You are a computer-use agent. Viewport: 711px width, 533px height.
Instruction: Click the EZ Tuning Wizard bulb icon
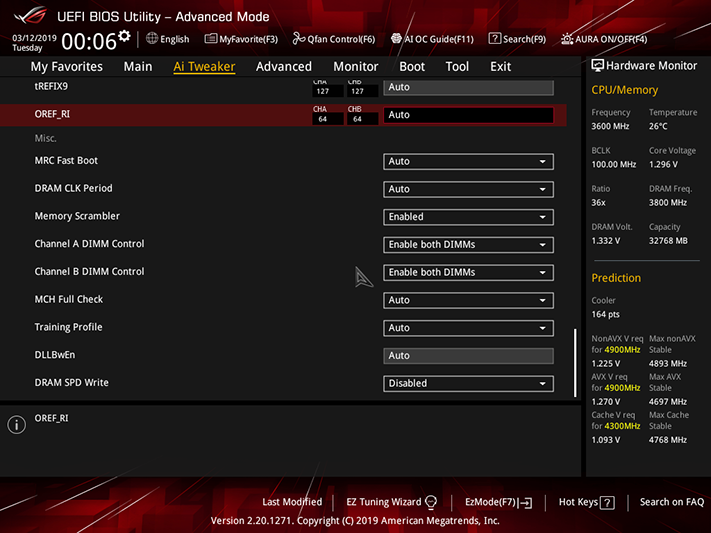431,502
